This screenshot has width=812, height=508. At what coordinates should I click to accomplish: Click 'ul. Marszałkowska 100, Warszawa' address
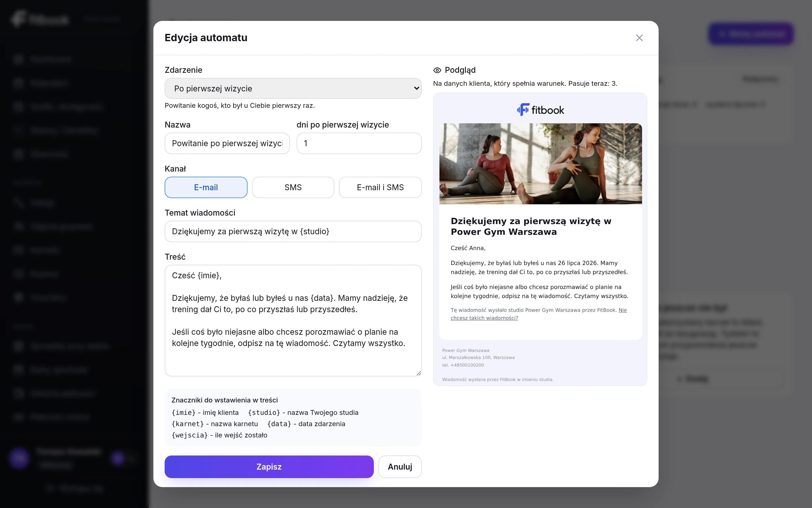(x=478, y=358)
